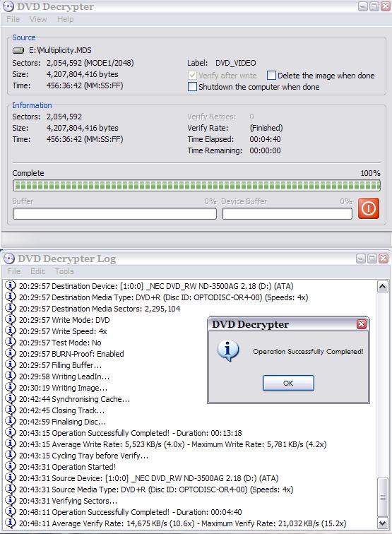Click the log scrollbar thumb

click(x=382, y=497)
